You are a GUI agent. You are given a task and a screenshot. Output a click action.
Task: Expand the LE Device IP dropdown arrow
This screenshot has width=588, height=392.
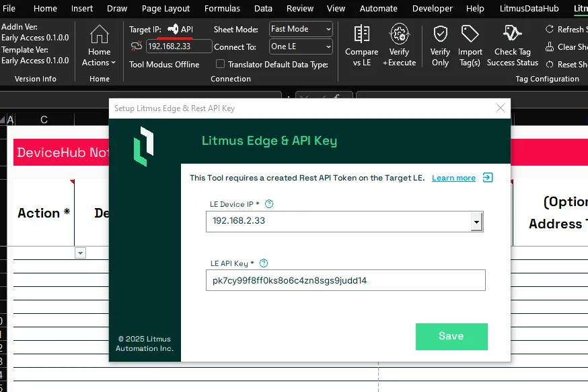(476, 222)
